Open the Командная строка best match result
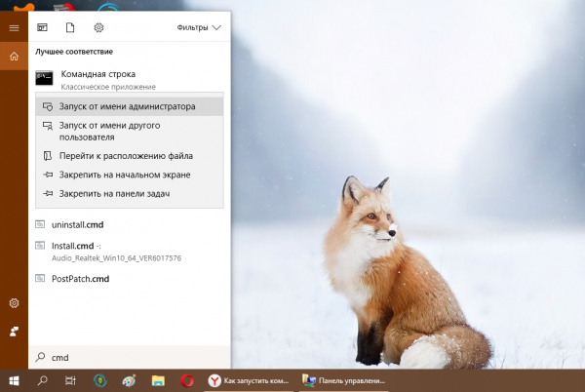Viewport: 585px width, 392px height. 97,79
